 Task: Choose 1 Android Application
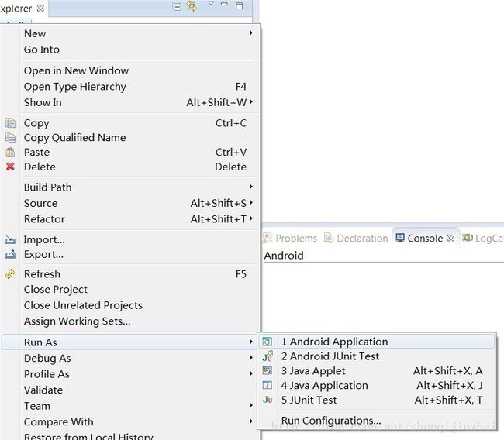377,342
